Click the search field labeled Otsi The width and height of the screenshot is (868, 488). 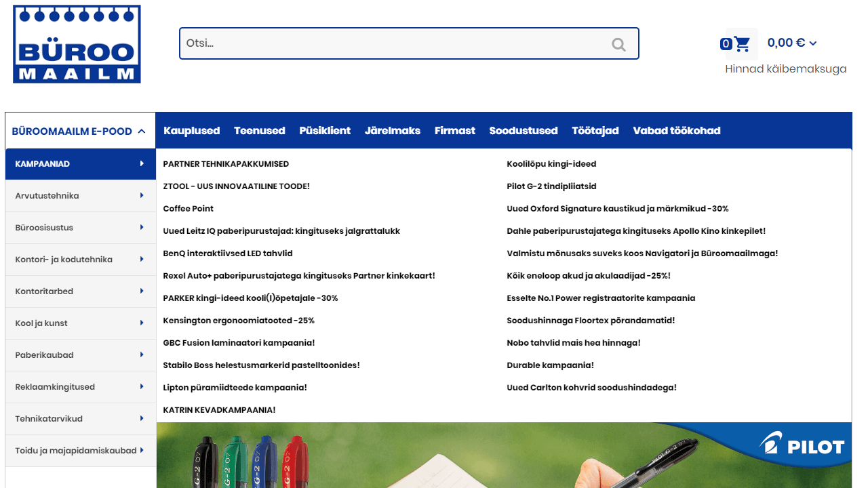tap(409, 43)
